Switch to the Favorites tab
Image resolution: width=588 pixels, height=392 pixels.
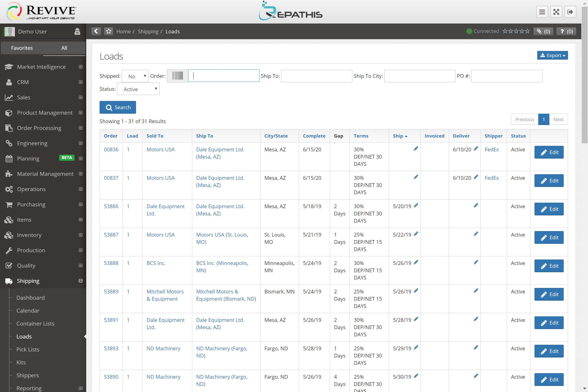point(22,48)
